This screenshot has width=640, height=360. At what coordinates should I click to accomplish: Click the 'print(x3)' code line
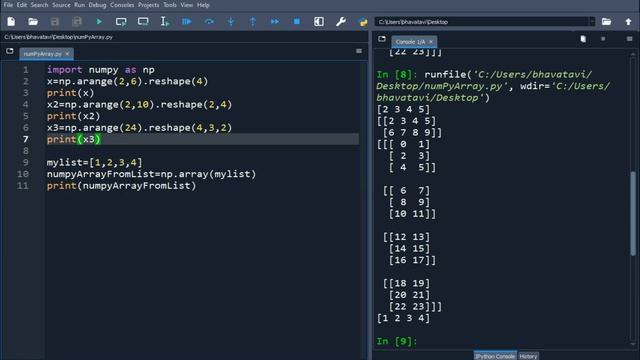[73, 139]
